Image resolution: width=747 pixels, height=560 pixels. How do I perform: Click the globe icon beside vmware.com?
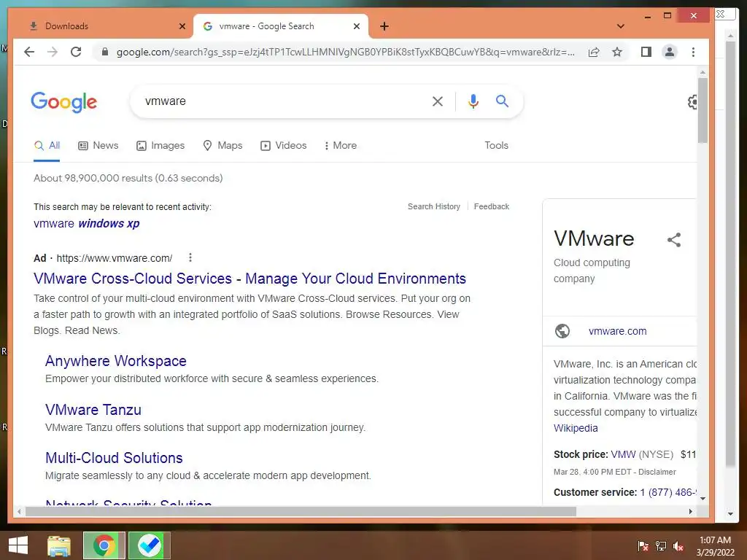pos(562,331)
